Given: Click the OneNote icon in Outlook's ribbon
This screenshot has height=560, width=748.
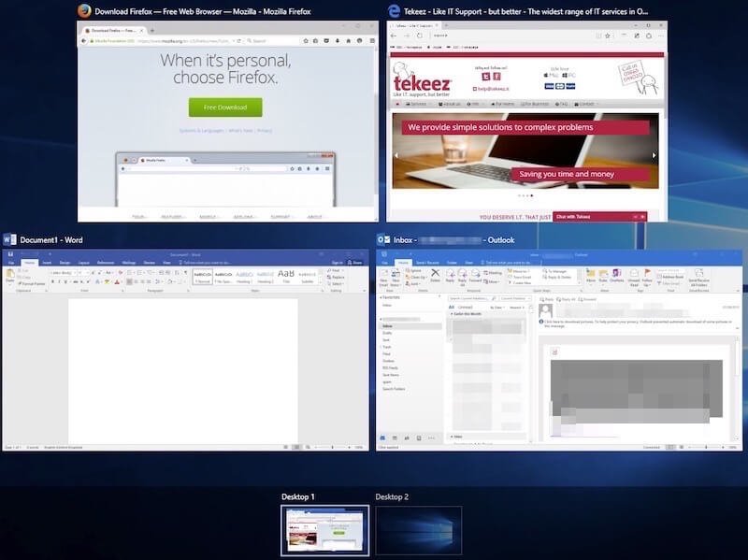Looking at the screenshot, I should click(x=616, y=275).
